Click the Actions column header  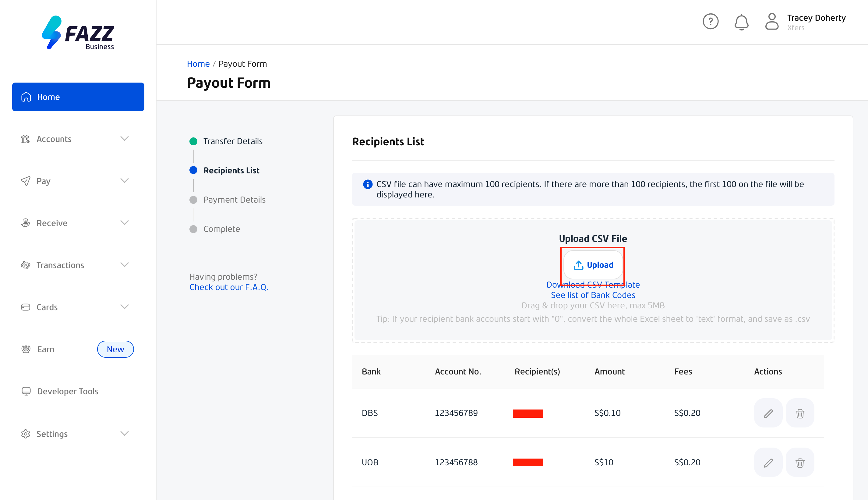[768, 371]
